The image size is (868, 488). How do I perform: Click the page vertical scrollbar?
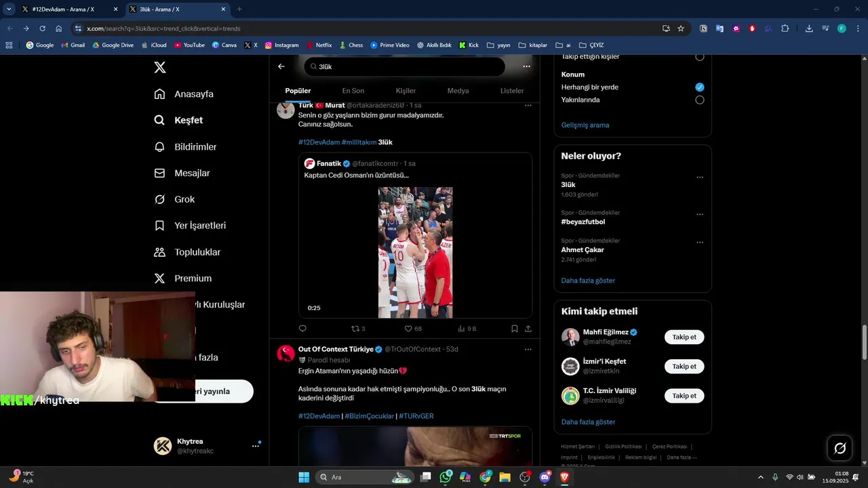(864, 342)
